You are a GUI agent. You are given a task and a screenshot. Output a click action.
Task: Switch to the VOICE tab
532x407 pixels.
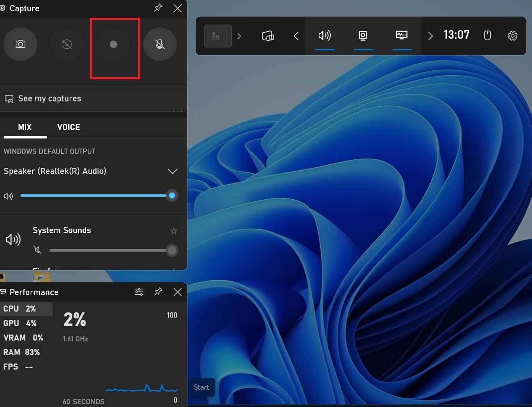click(69, 127)
